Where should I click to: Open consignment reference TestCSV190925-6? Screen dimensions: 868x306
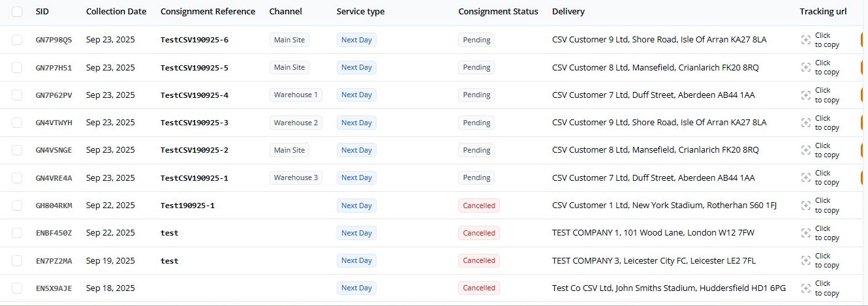tap(194, 40)
